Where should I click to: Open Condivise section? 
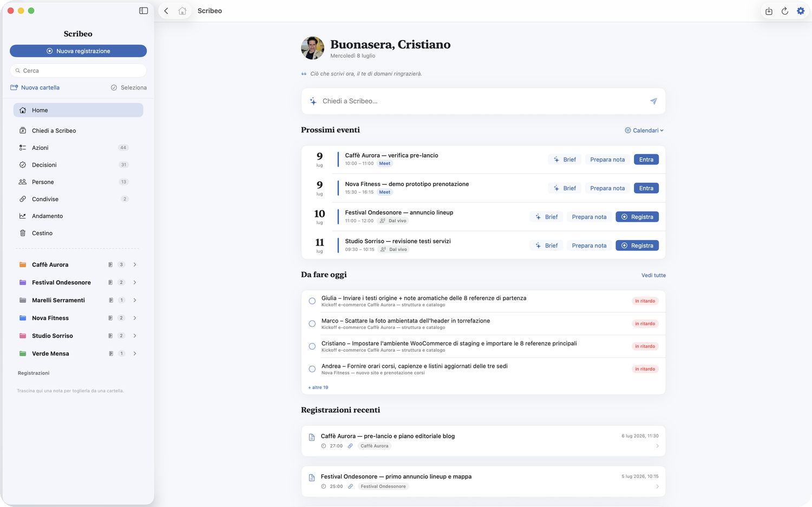[x=78, y=199]
